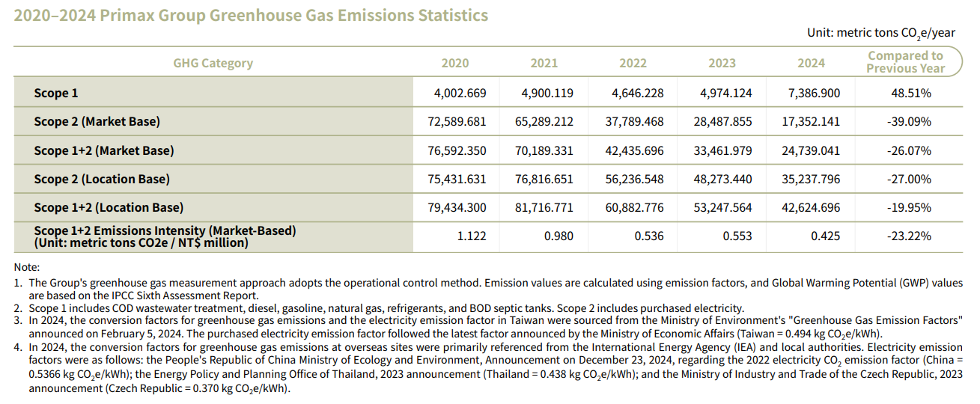The height and width of the screenshot is (404, 980).
Task: Click the 2021 intensity value 0.980
Action: pos(559,236)
